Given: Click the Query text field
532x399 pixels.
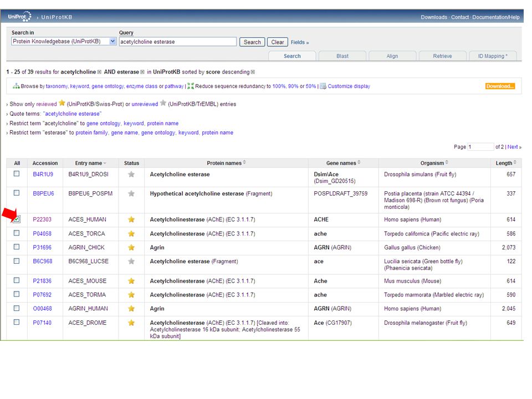Looking at the screenshot, I should pyautogui.click(x=178, y=42).
